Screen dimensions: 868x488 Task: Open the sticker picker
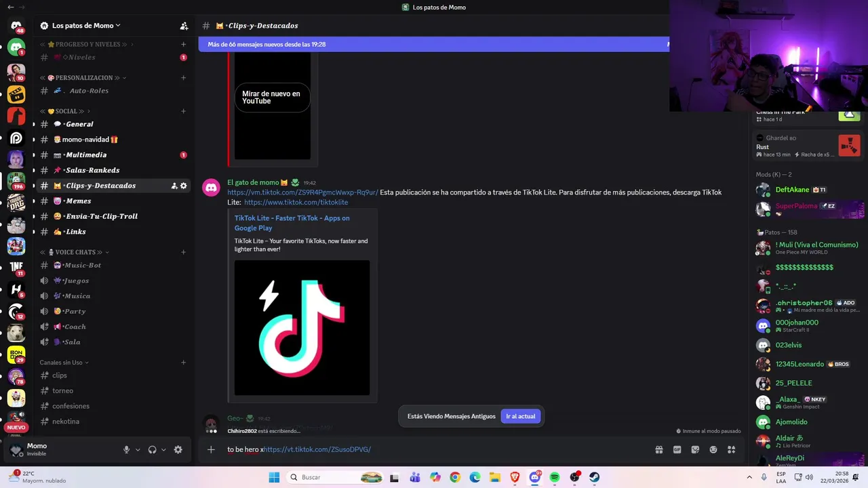tap(695, 449)
